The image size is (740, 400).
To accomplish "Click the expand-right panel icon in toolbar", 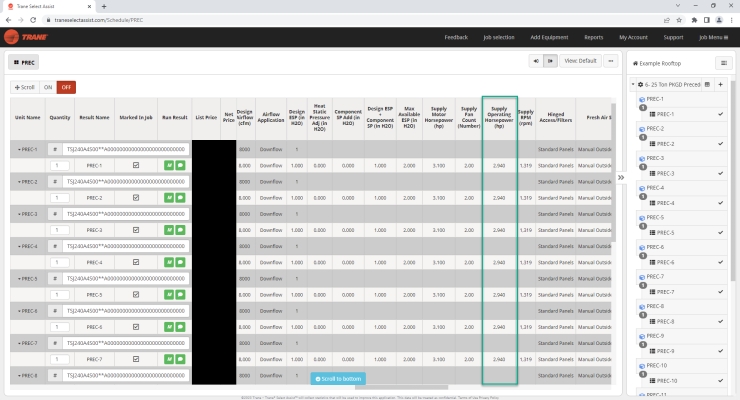I will pos(550,61).
